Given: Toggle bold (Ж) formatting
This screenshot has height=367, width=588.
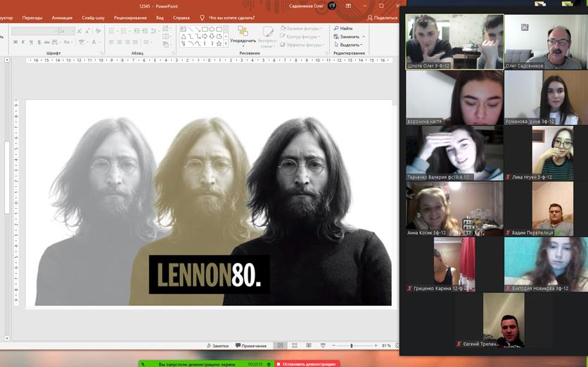Looking at the screenshot, I should pos(15,42).
